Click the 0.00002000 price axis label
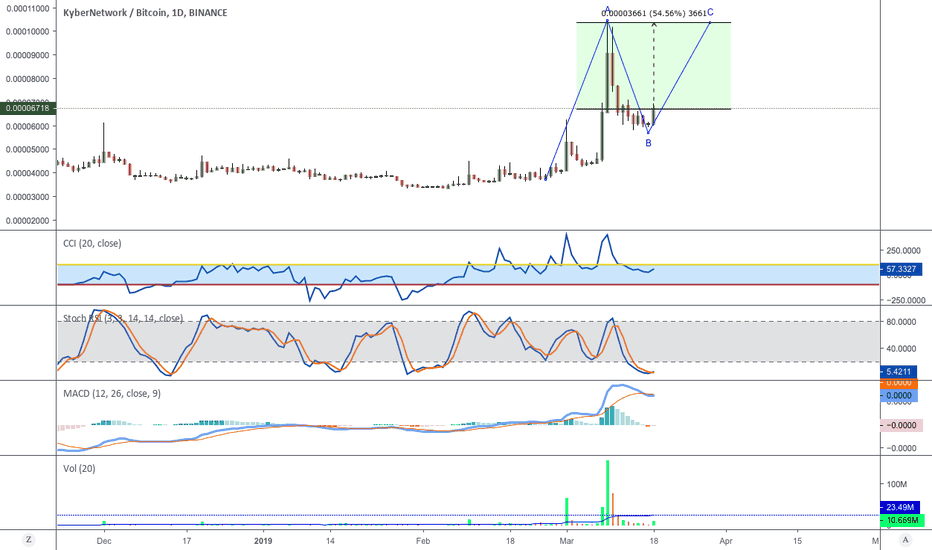This screenshot has height=550, width=932. point(27,221)
